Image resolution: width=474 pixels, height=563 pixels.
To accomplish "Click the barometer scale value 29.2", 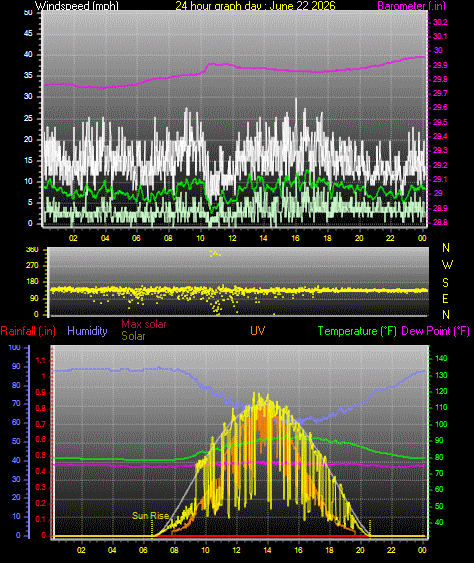I will pos(440,165).
